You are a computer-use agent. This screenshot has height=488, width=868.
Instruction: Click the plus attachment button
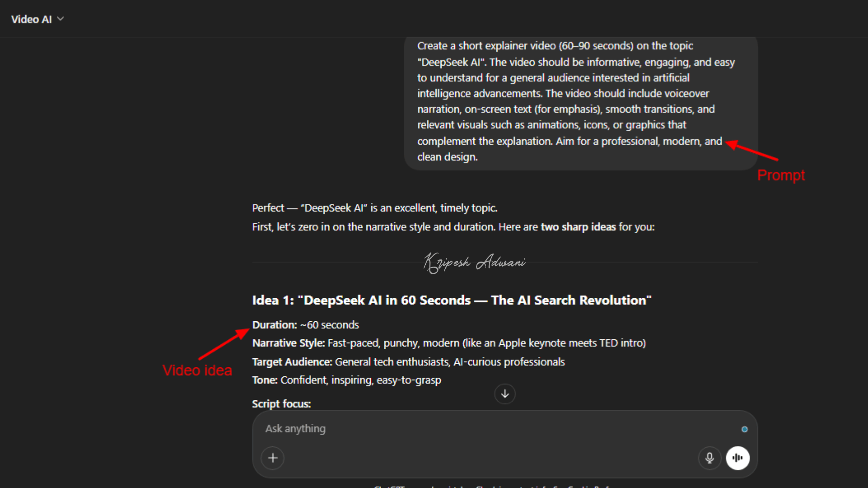(x=273, y=458)
